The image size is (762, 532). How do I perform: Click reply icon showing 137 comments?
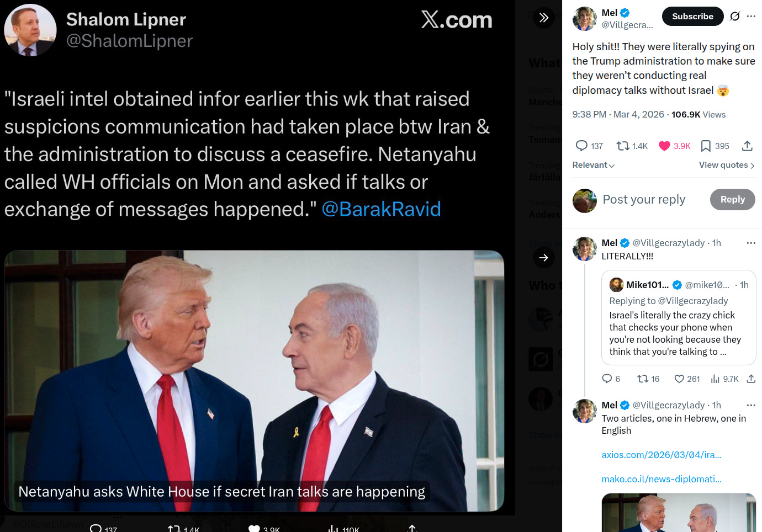click(589, 146)
